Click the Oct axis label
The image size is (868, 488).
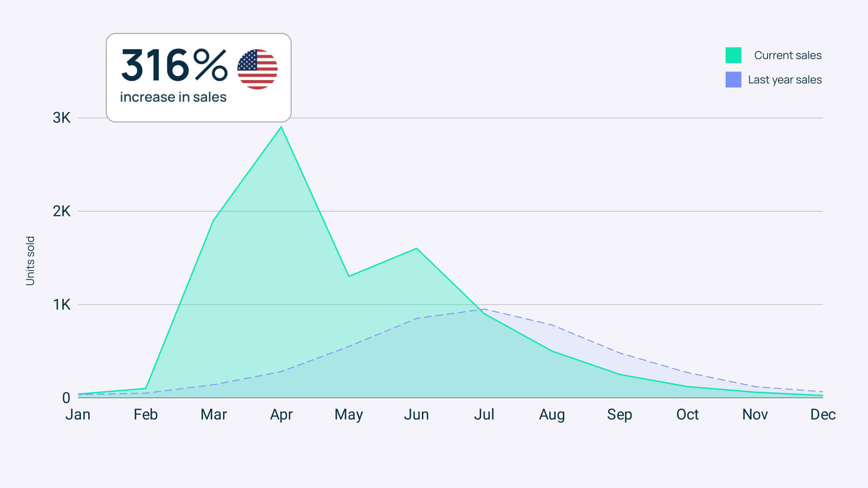(x=687, y=414)
